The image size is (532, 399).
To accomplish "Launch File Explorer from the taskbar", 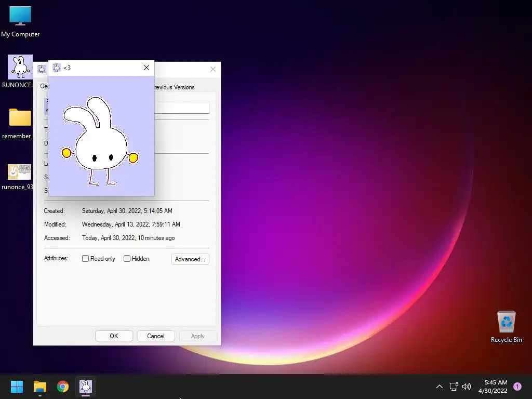I will (39, 387).
